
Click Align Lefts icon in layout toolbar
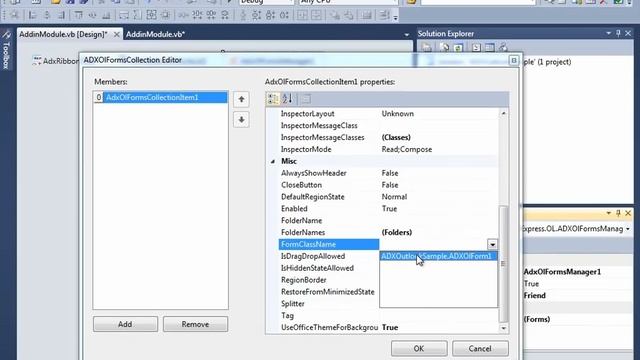(x=32, y=15)
